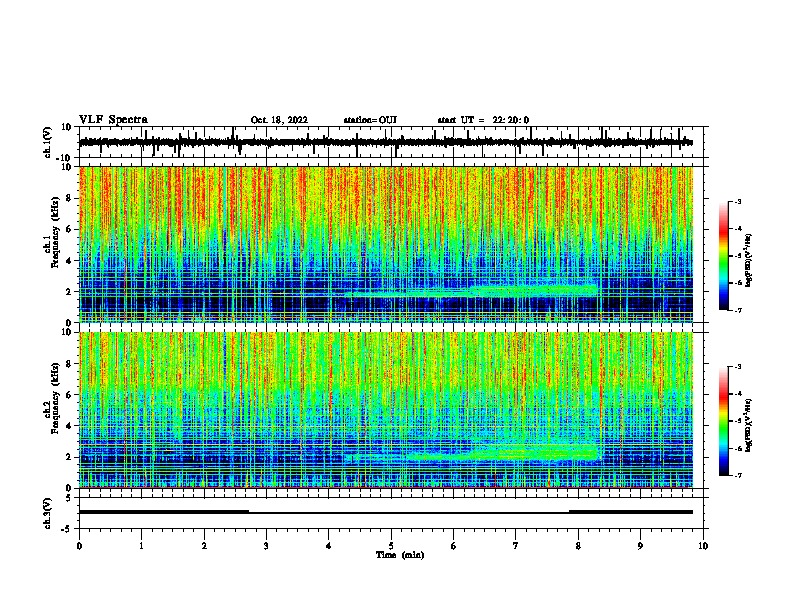792x612 pixels.
Task: Click time-axis tick label "6"
Action: (454, 546)
